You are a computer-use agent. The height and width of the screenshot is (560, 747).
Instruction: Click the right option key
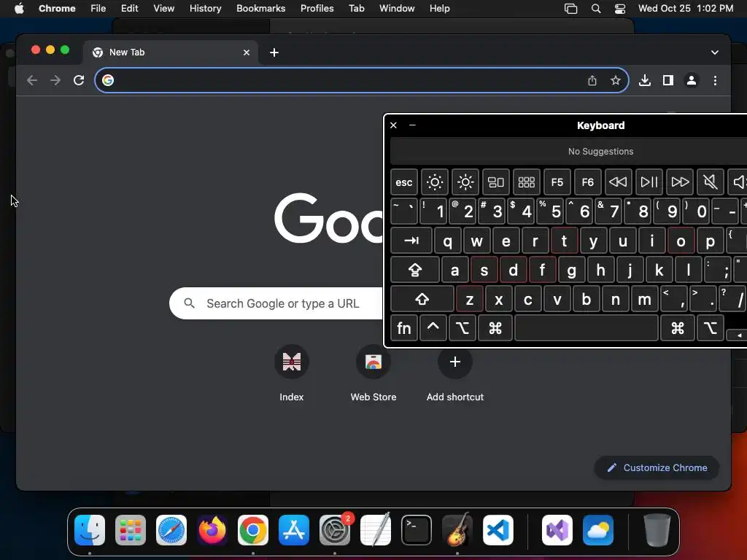pos(711,328)
